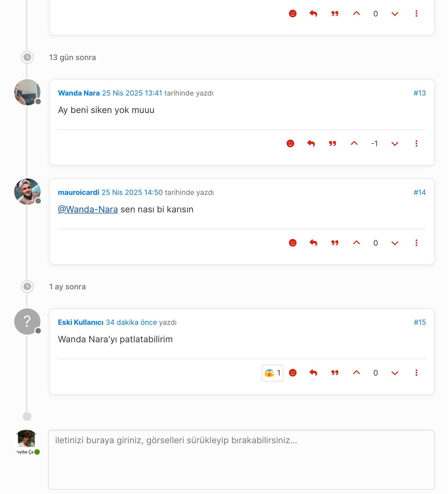Click the reply arrow on post #13
This screenshot has height=494, width=448.
coord(311,144)
